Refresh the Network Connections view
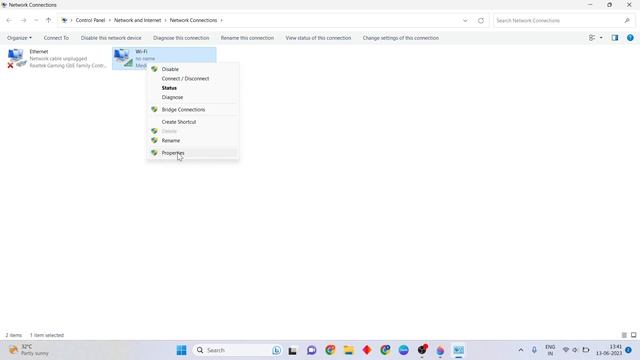This screenshot has height=360, width=640. 481,20
